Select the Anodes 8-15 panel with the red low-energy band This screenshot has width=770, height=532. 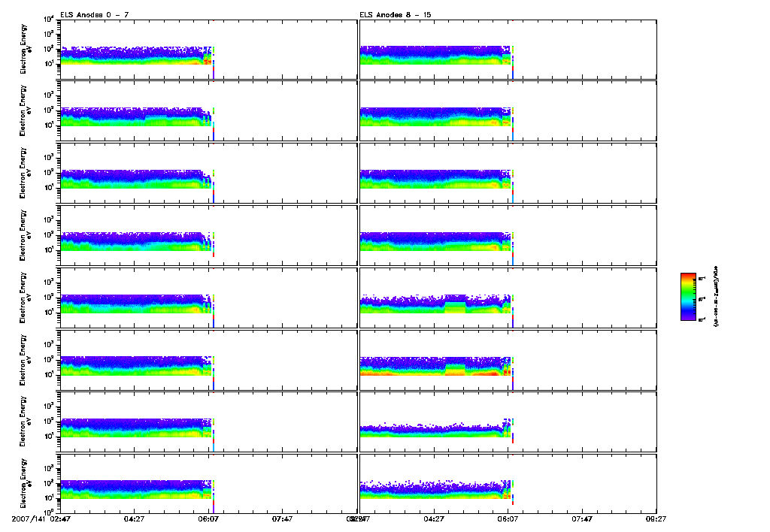pyautogui.click(x=508, y=360)
